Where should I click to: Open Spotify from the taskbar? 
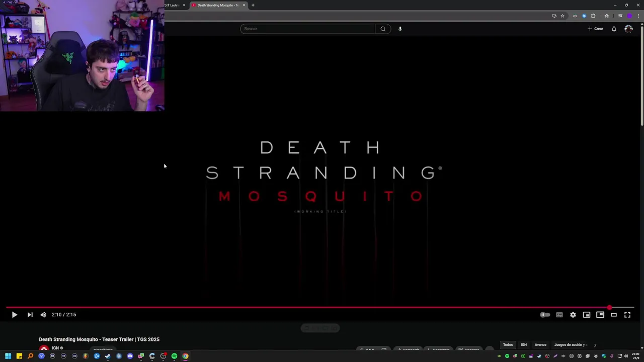point(174,356)
